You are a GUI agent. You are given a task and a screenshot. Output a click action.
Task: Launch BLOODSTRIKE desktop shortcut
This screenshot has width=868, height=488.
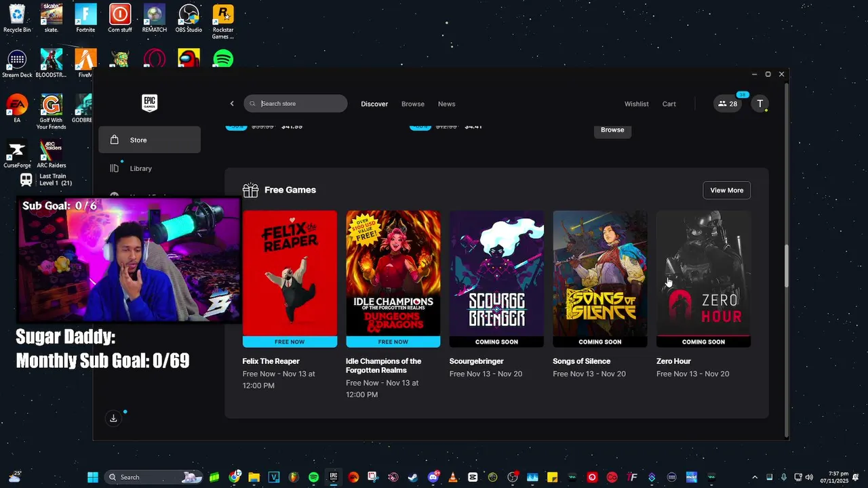point(52,64)
